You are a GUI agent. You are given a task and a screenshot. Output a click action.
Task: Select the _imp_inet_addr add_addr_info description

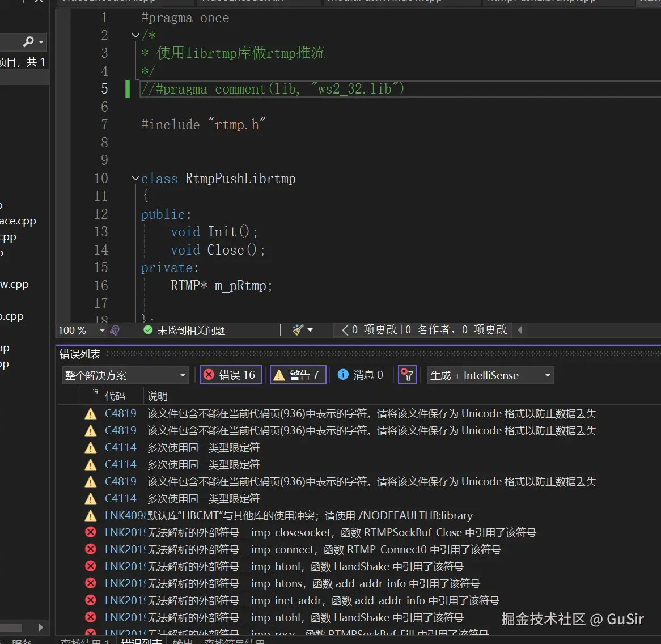tap(323, 600)
